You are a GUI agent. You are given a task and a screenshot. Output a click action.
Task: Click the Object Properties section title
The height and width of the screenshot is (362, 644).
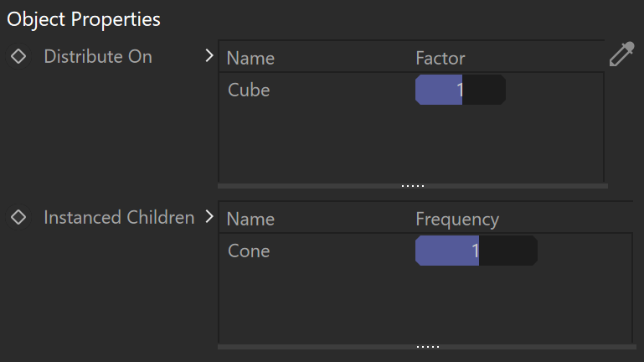pos(84,19)
